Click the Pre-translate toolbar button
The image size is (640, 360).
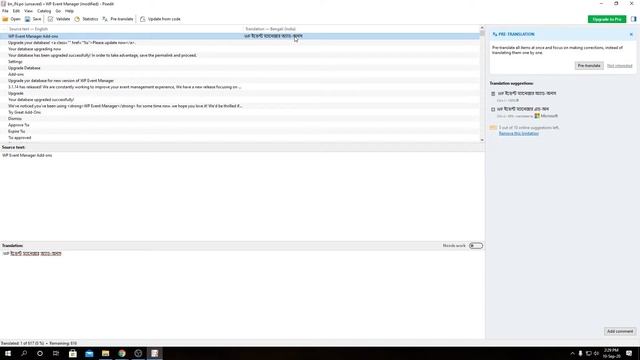click(118, 19)
